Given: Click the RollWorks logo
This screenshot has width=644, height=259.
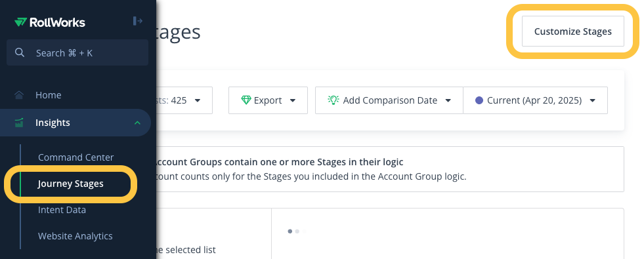Looking at the screenshot, I should [50, 22].
